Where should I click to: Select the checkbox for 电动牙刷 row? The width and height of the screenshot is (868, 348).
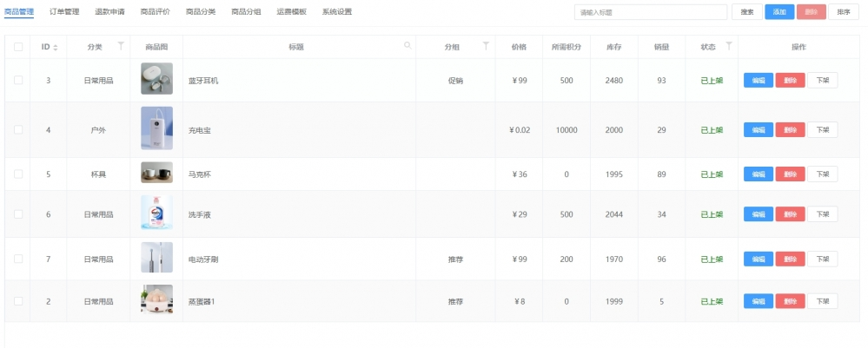pyautogui.click(x=18, y=259)
